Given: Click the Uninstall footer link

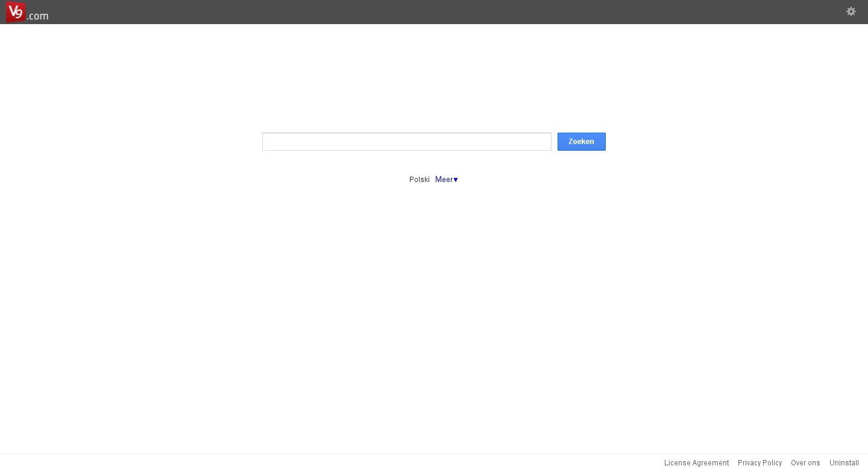Looking at the screenshot, I should (x=844, y=463).
